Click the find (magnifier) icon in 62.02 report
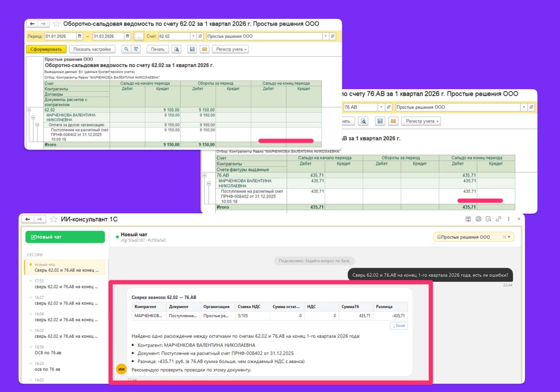 tap(126, 49)
